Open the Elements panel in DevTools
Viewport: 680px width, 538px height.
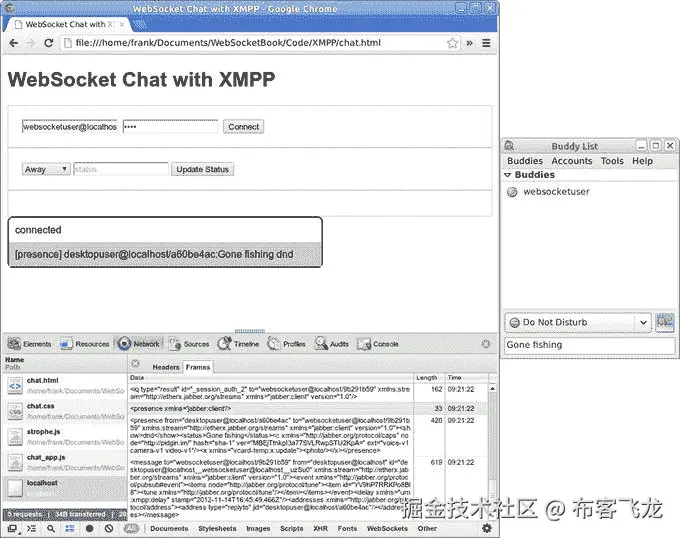pyautogui.click(x=29, y=344)
